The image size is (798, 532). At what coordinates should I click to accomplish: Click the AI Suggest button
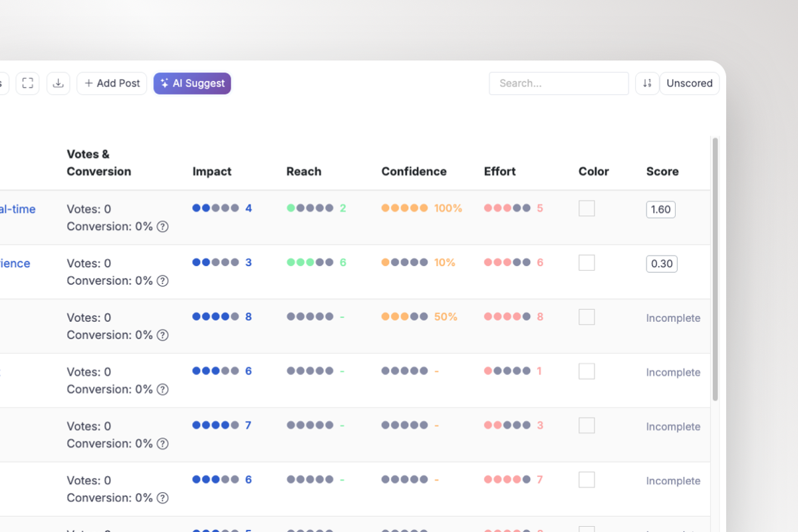192,83
